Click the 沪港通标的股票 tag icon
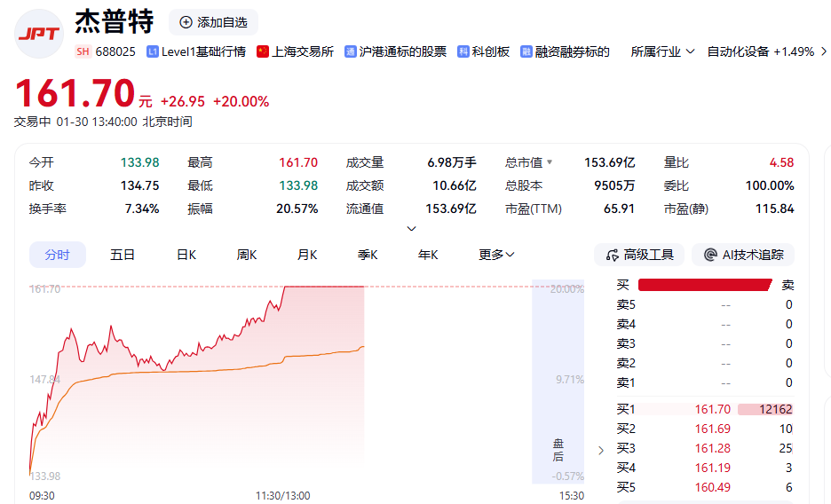 [x=352, y=51]
